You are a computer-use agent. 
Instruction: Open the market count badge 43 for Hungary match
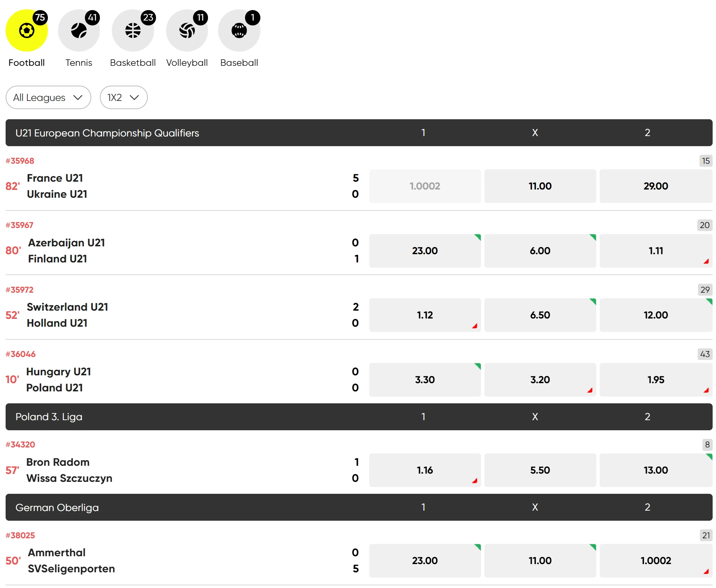coord(705,354)
